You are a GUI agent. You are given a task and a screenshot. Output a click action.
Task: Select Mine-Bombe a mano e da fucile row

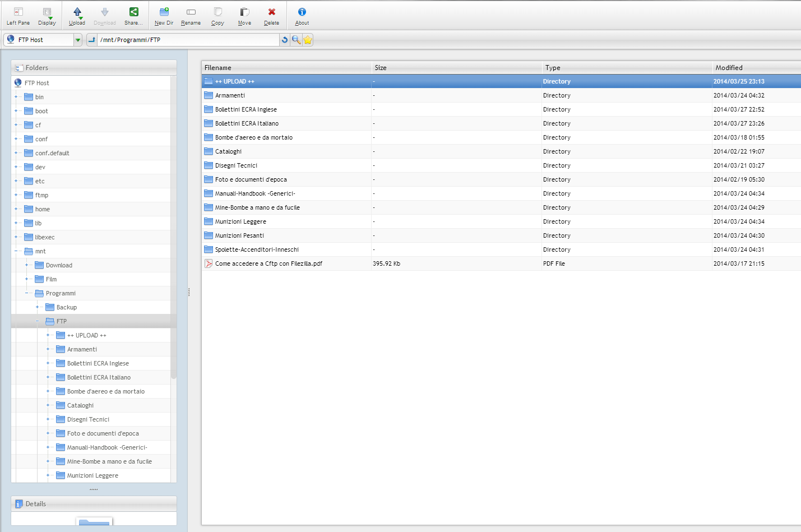point(501,207)
